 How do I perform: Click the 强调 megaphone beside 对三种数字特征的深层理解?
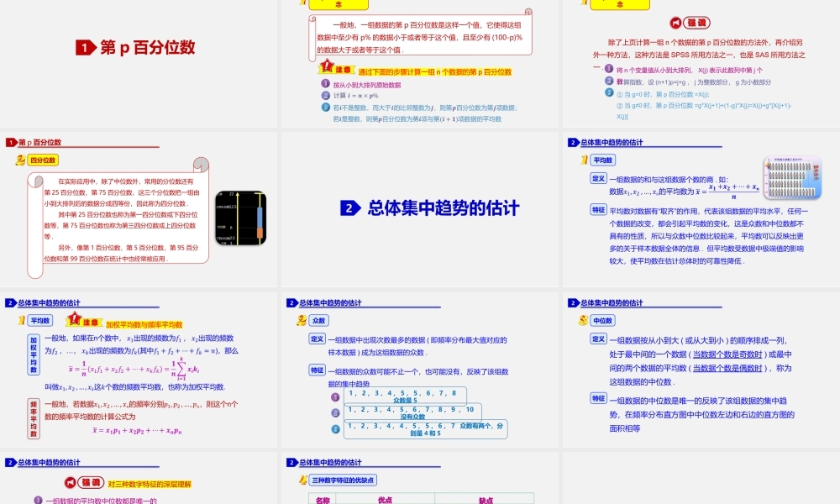(71, 482)
